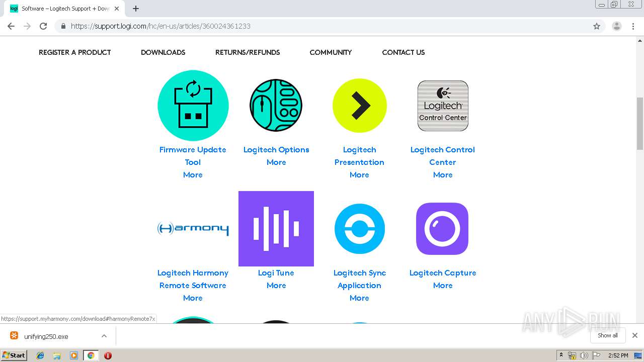Click the Logitech Presentation text link
644x362 pixels.
359,156
